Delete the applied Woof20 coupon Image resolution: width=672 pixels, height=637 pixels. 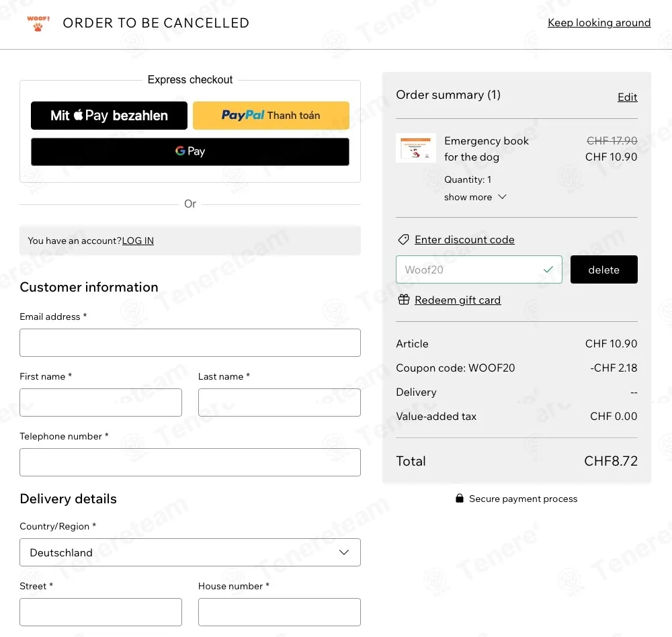(603, 269)
